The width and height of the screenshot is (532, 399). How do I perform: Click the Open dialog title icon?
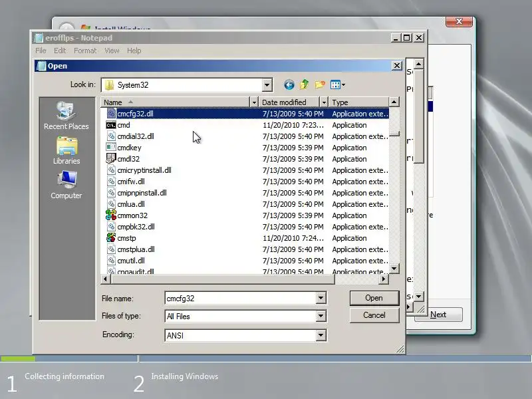[x=41, y=66]
